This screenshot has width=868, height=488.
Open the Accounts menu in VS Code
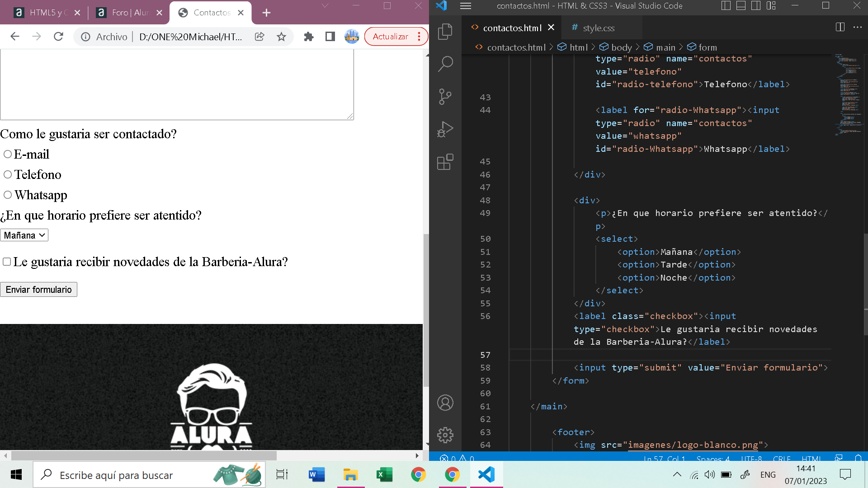click(x=445, y=403)
